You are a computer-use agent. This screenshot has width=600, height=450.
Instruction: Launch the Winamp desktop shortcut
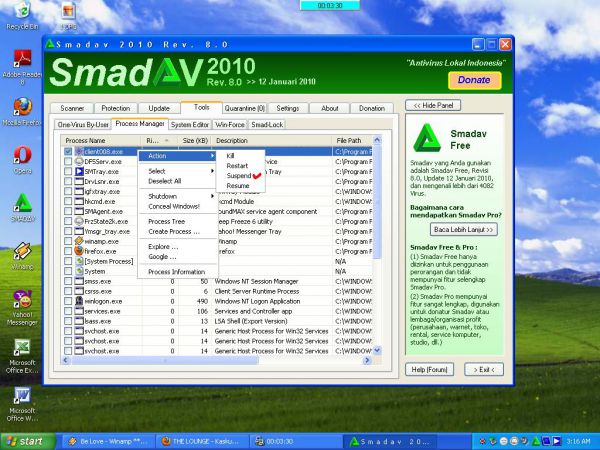(x=22, y=256)
